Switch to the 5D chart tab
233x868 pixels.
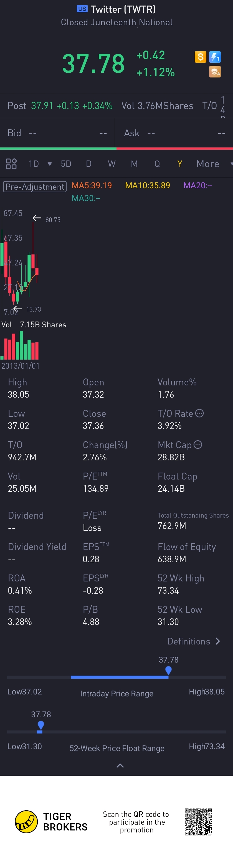coord(66,164)
